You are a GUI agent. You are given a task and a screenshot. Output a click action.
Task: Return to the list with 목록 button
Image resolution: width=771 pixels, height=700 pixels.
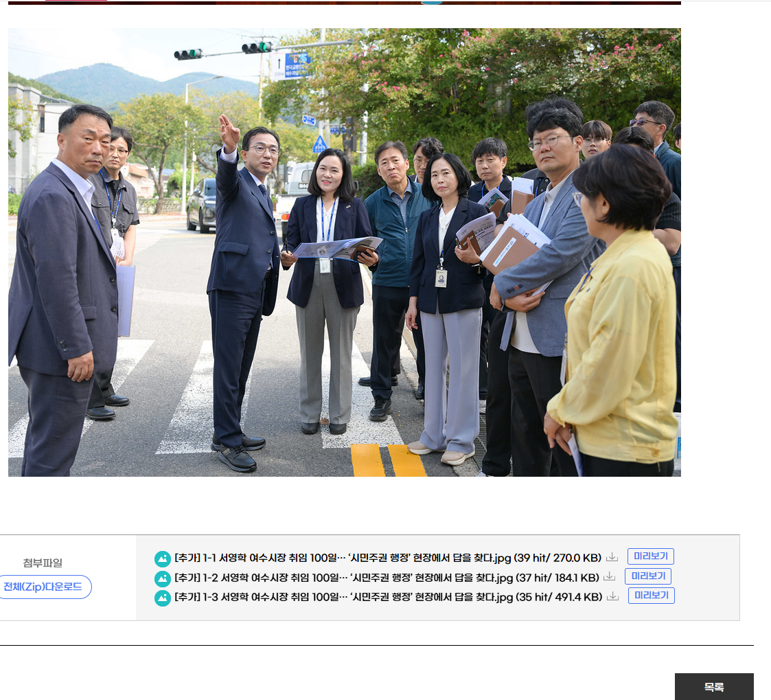click(714, 687)
